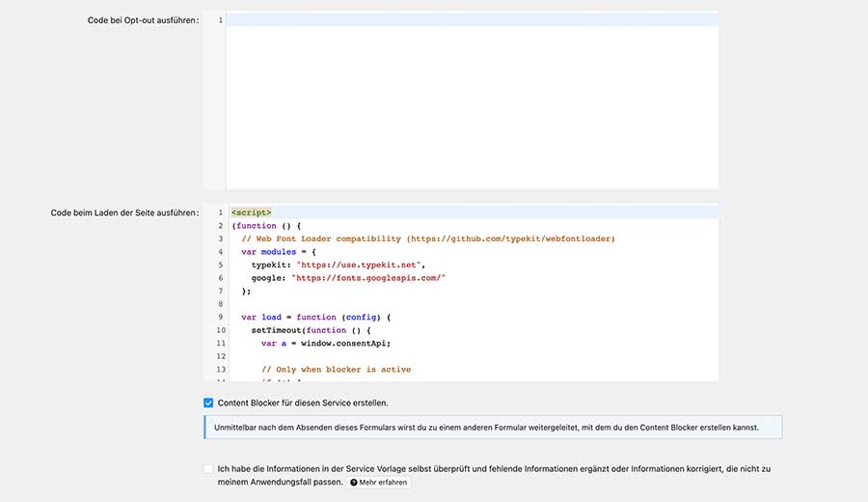This screenshot has width=868, height=502.
Task: Click the 'Code bei Opt-out ausführen' label
Action: click(x=141, y=20)
